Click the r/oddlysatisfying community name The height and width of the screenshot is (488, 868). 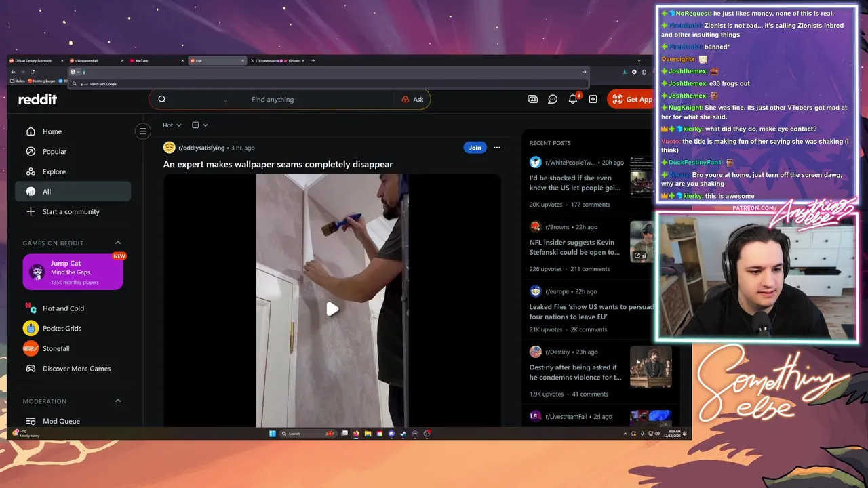click(201, 148)
